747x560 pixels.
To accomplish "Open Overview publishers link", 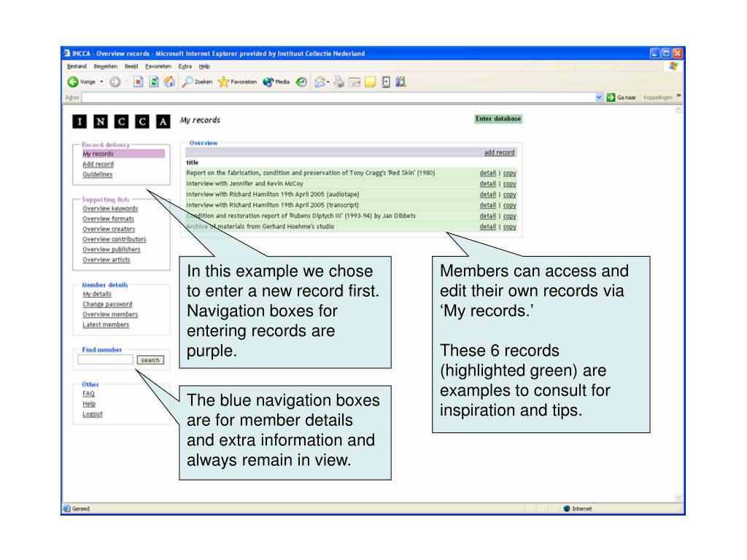I will point(112,249).
